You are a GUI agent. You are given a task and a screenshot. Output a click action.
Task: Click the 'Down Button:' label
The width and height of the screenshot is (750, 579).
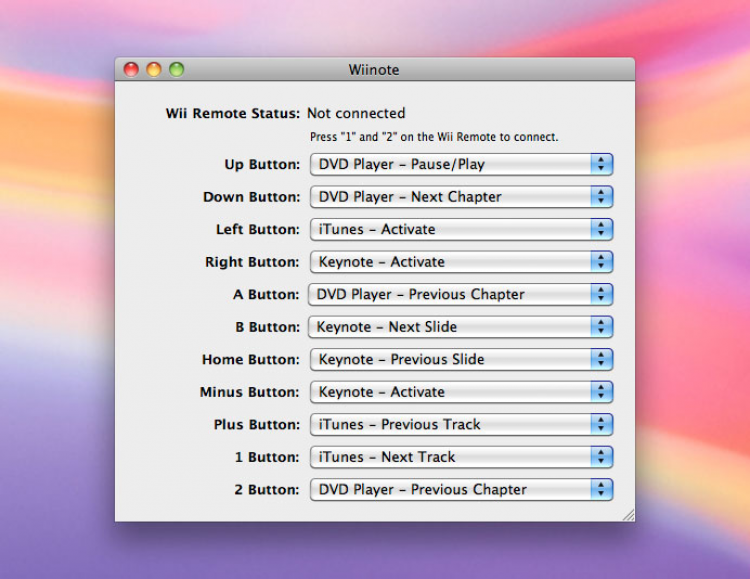(252, 197)
